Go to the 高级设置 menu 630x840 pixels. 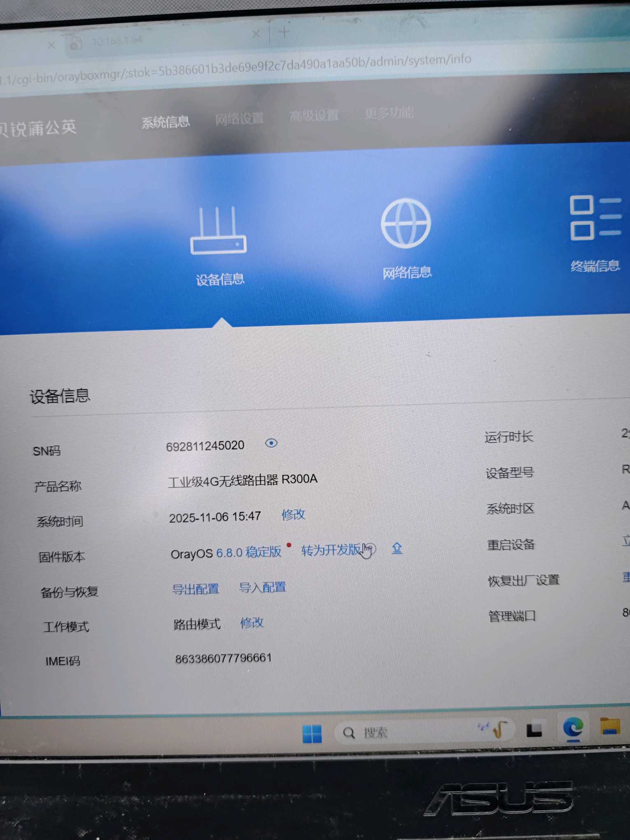(x=314, y=116)
